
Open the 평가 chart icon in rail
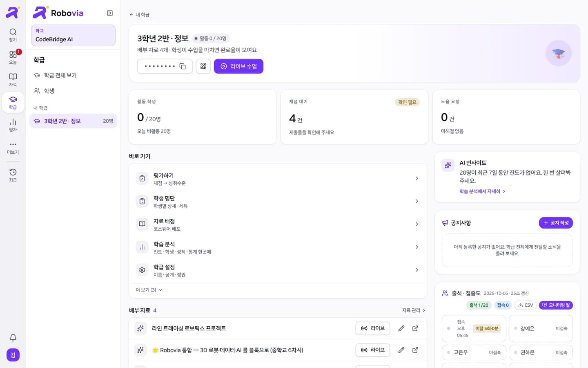(x=13, y=125)
